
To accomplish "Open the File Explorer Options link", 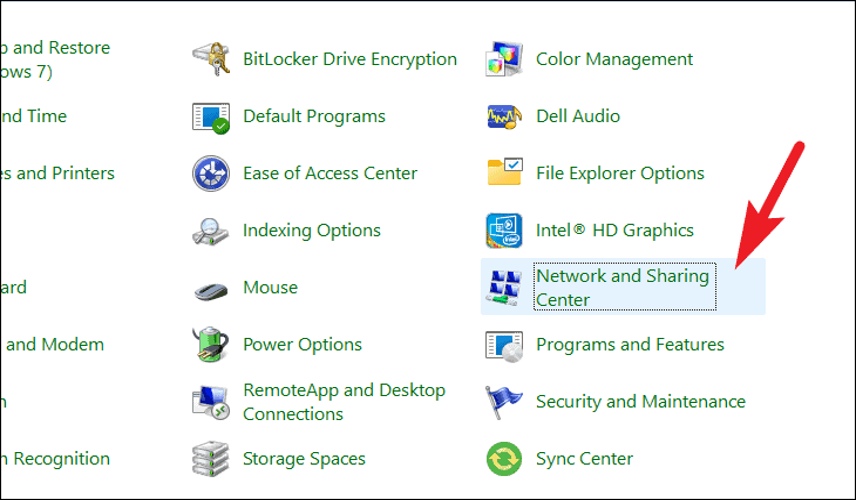I will coord(620,174).
